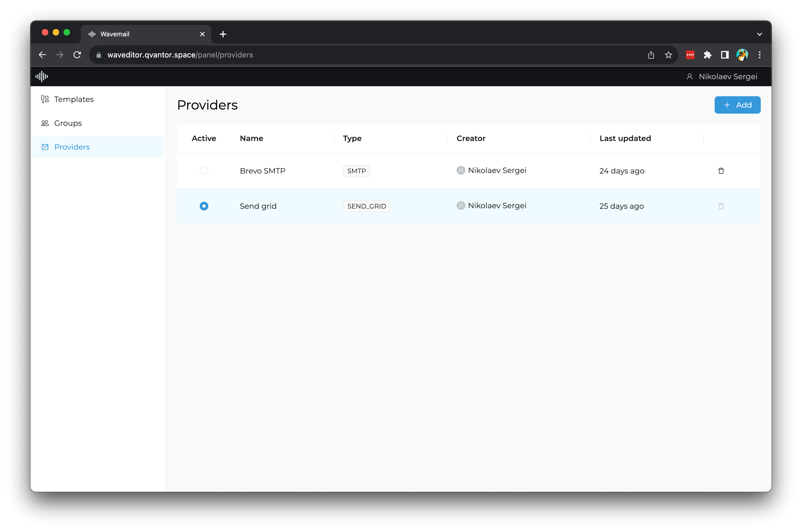Delete the Brevo SMTP provider via trash icon
Image resolution: width=802 pixels, height=532 pixels.
[x=721, y=171]
